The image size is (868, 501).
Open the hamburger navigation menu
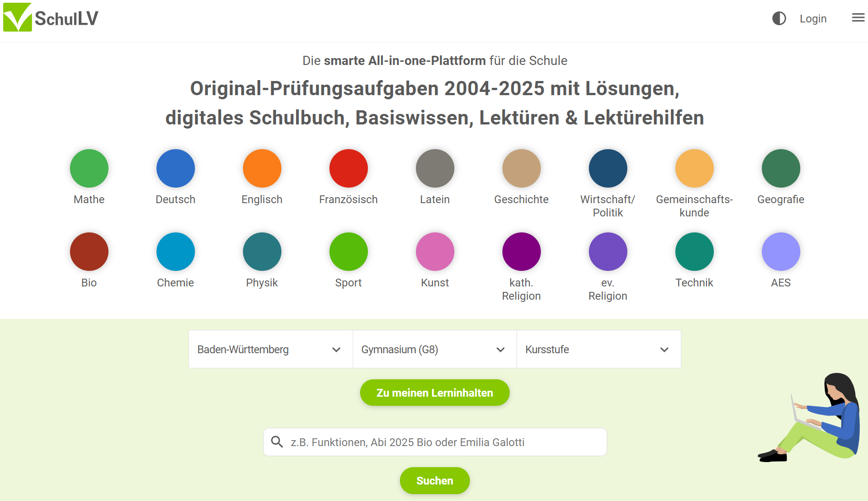click(x=857, y=17)
